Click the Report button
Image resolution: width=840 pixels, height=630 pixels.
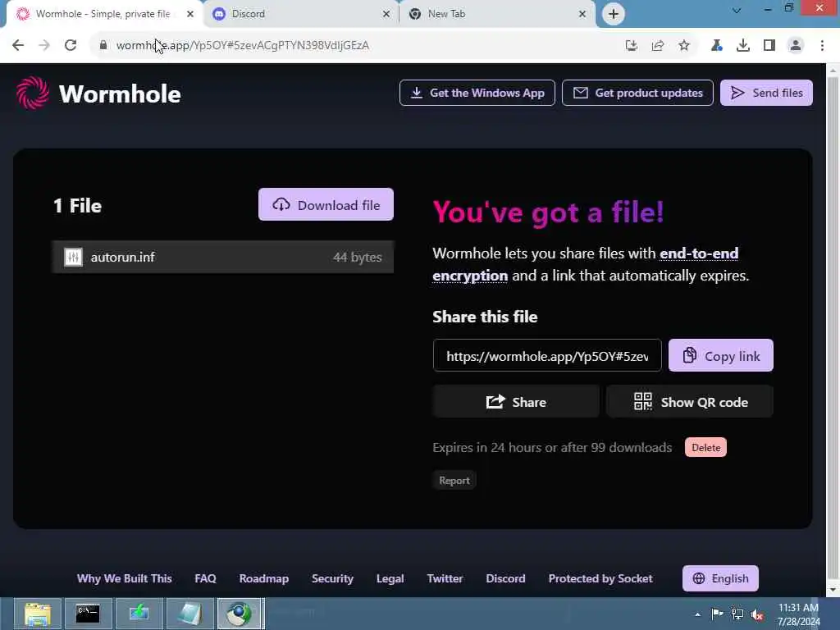pos(454,481)
